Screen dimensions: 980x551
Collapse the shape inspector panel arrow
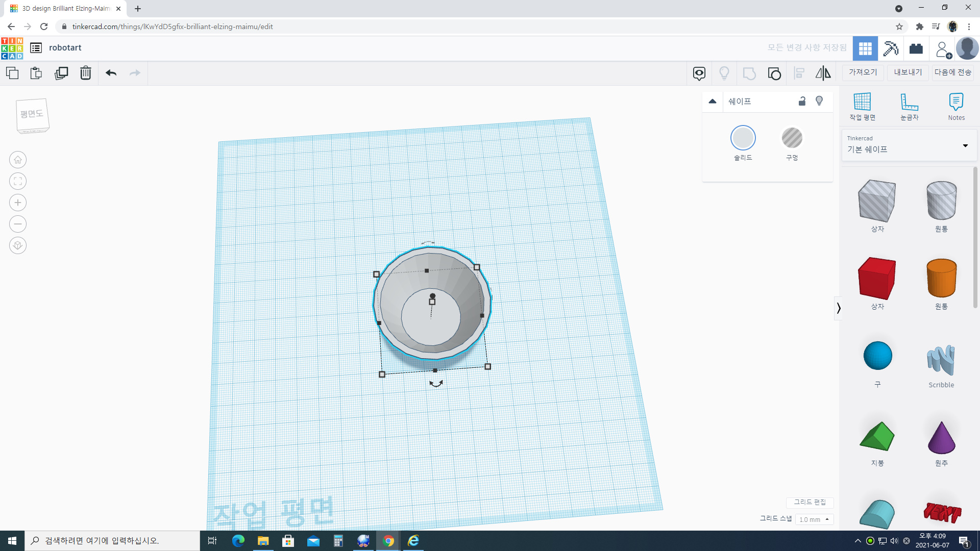pyautogui.click(x=713, y=101)
